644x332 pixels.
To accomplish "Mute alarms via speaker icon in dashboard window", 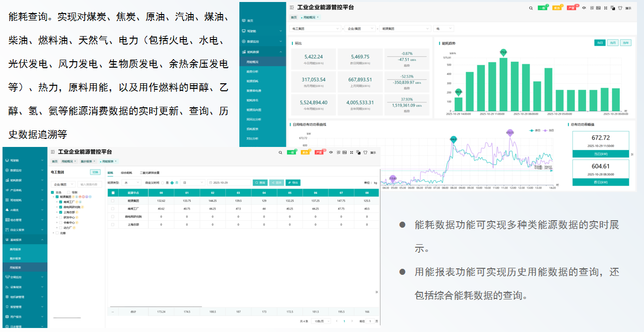I will coord(584,8).
